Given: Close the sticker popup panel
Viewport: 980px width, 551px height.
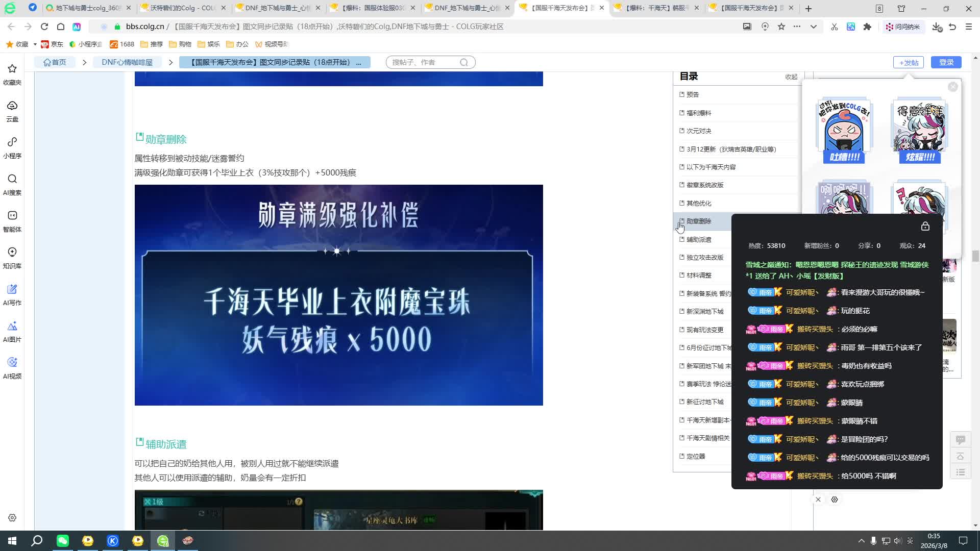Looking at the screenshot, I should [952, 87].
